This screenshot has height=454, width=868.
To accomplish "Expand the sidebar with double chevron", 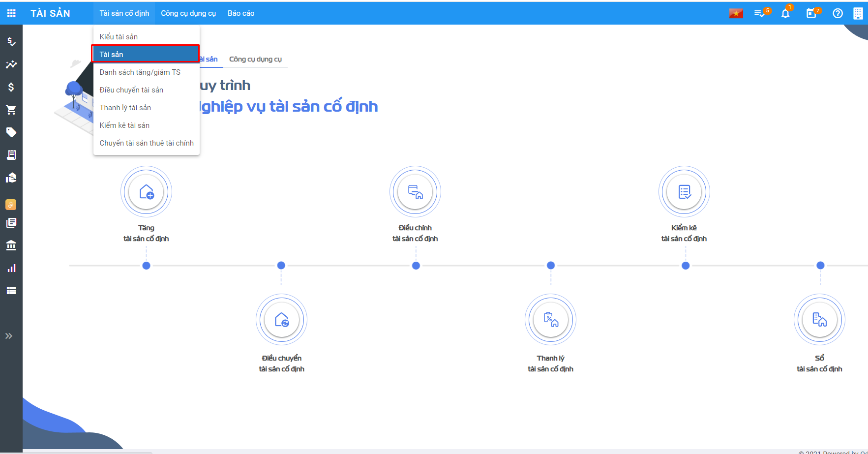I will pos(9,336).
